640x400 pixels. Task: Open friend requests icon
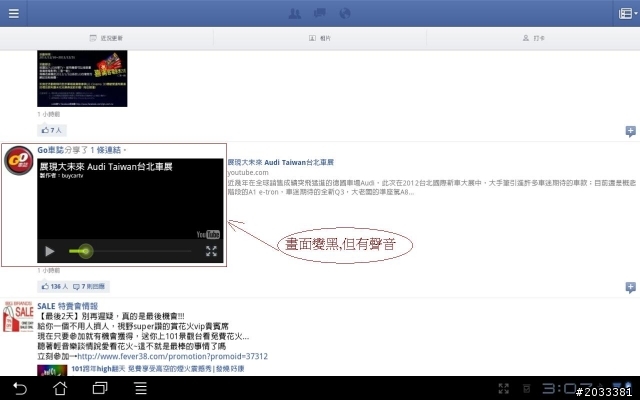point(295,13)
